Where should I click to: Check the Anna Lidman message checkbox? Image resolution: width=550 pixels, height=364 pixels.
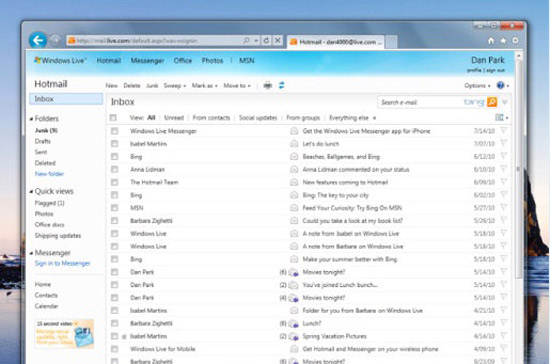114,169
